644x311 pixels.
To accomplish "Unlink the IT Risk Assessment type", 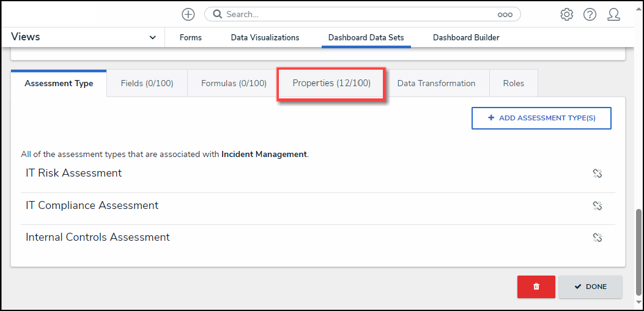I will tap(598, 174).
